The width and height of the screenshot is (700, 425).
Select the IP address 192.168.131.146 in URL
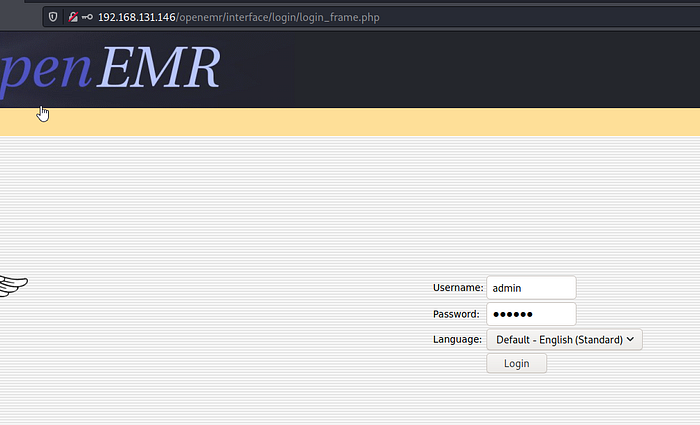pyautogui.click(x=136, y=17)
